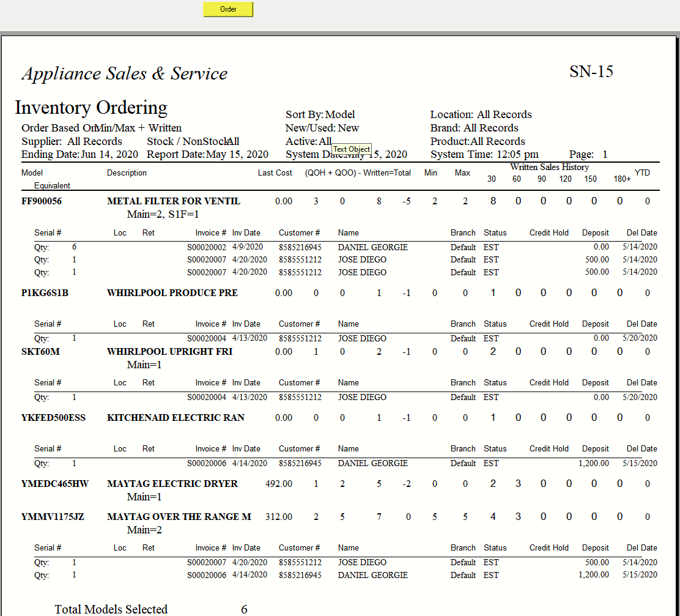Click deposit 1,200.00 under YKFED500ESS
Screen dimensions: 680x616
pyautogui.click(x=594, y=463)
